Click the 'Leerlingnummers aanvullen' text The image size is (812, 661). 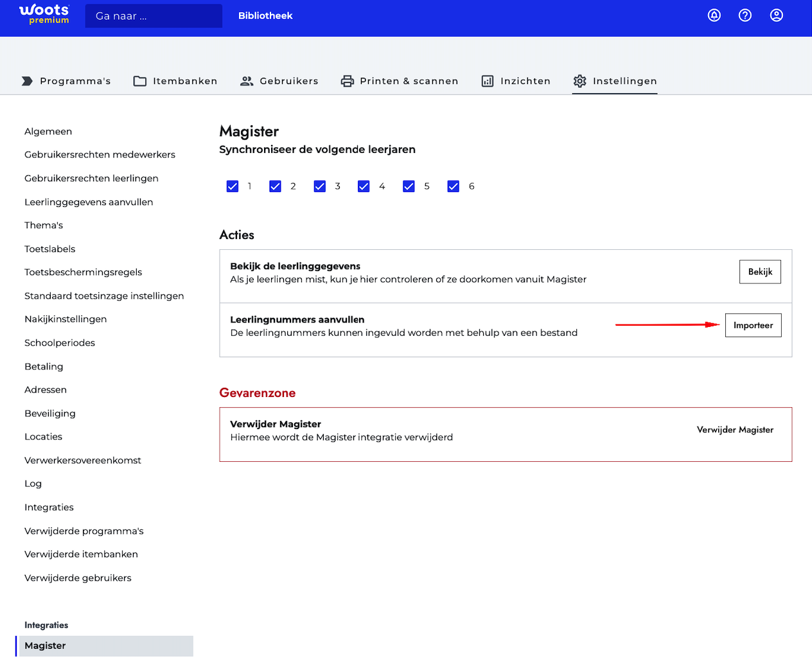297,319
